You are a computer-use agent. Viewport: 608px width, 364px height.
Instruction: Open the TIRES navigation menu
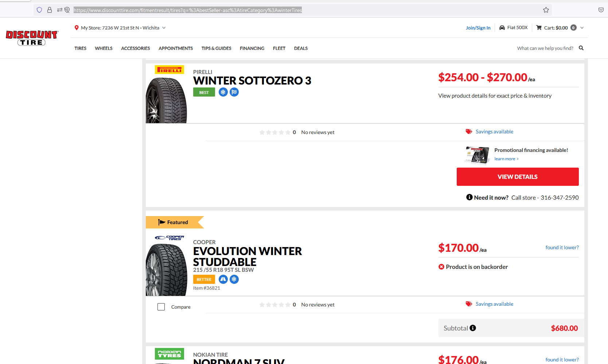[x=80, y=48]
